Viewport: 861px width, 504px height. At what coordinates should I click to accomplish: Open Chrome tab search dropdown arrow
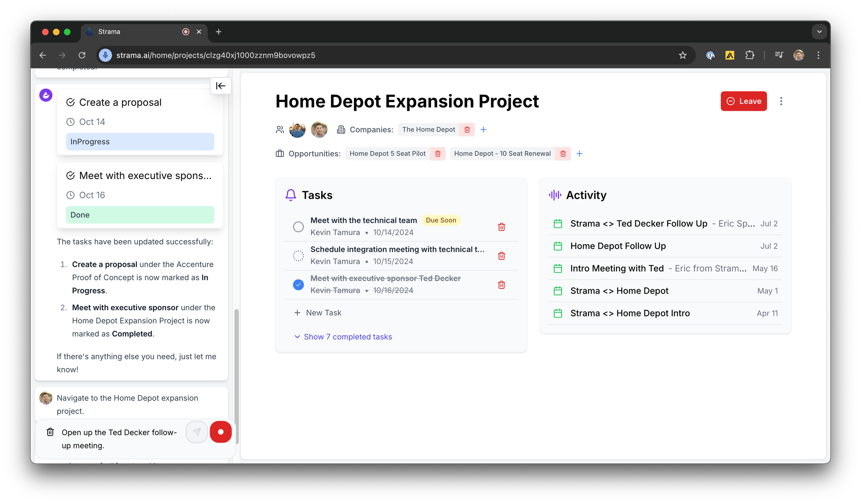click(x=819, y=32)
